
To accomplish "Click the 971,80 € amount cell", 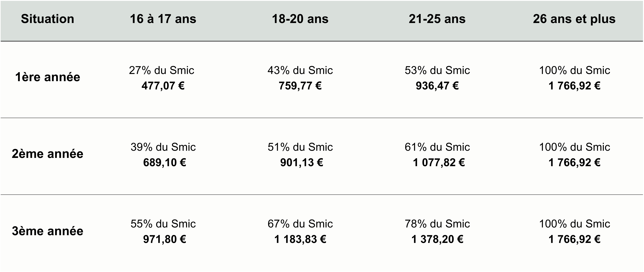I will tap(165, 239).
